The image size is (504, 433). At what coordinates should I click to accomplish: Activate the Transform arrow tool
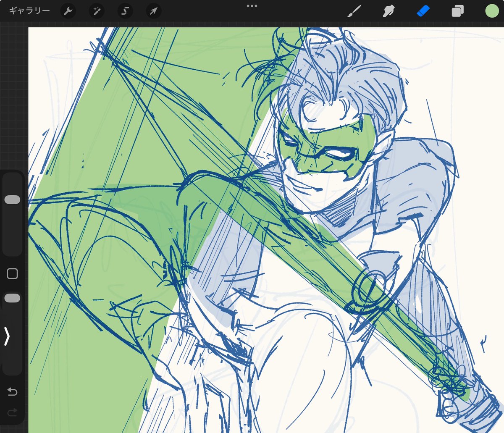[x=153, y=11]
